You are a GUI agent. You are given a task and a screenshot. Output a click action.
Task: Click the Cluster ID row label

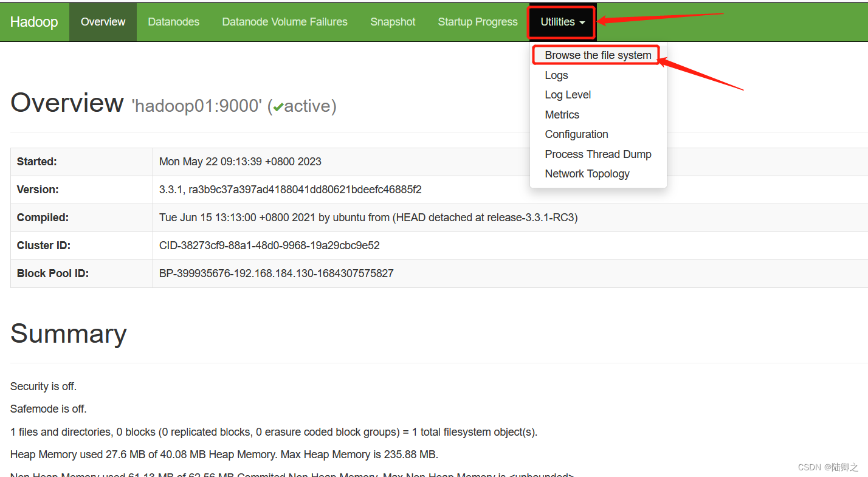point(44,245)
